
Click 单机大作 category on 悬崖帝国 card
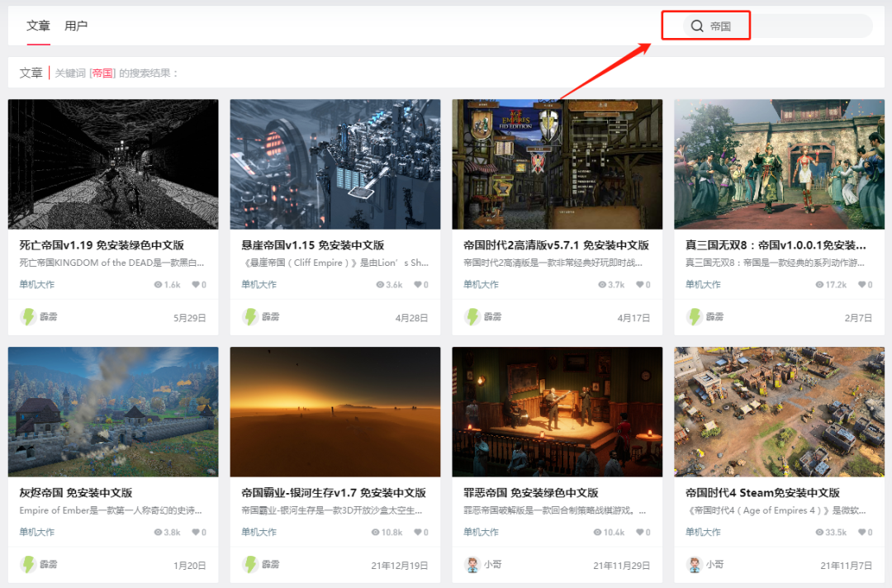click(x=259, y=284)
